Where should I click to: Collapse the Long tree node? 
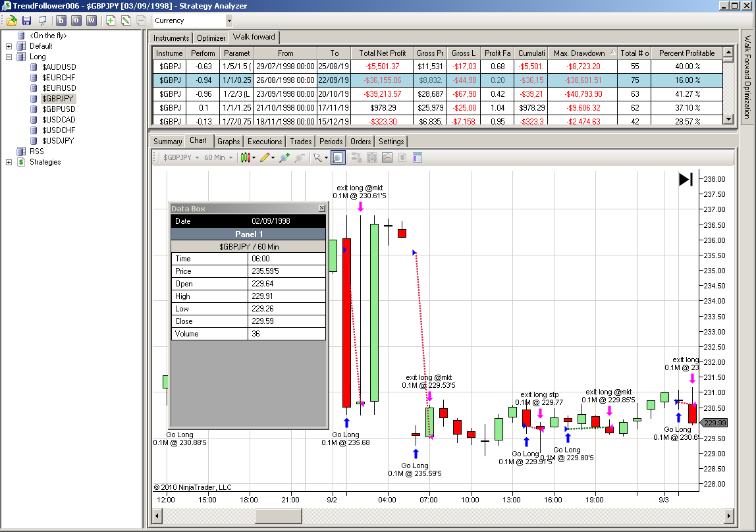[x=9, y=57]
